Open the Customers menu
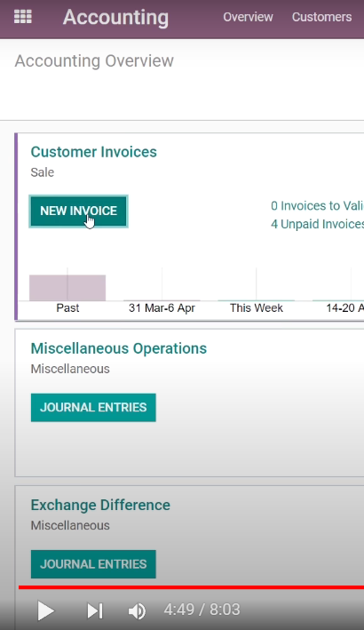364x630 pixels. 321,17
